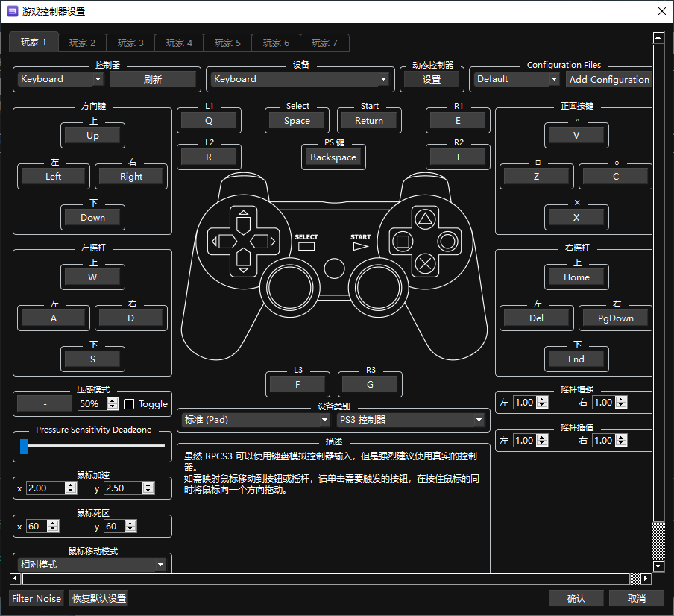Screen dimensions: 674x616
Task: Increase the pressure intensity 50% stepper
Action: [x=113, y=400]
